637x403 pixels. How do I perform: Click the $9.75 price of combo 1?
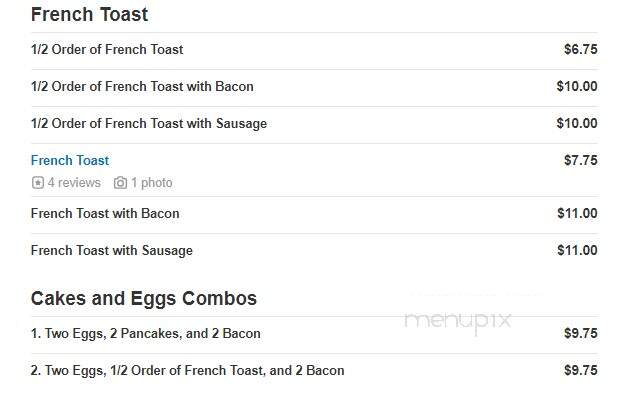coord(581,334)
